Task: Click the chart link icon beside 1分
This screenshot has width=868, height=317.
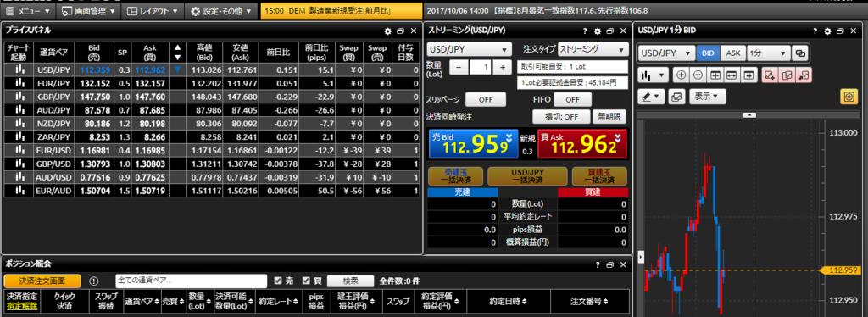Action: point(800,53)
